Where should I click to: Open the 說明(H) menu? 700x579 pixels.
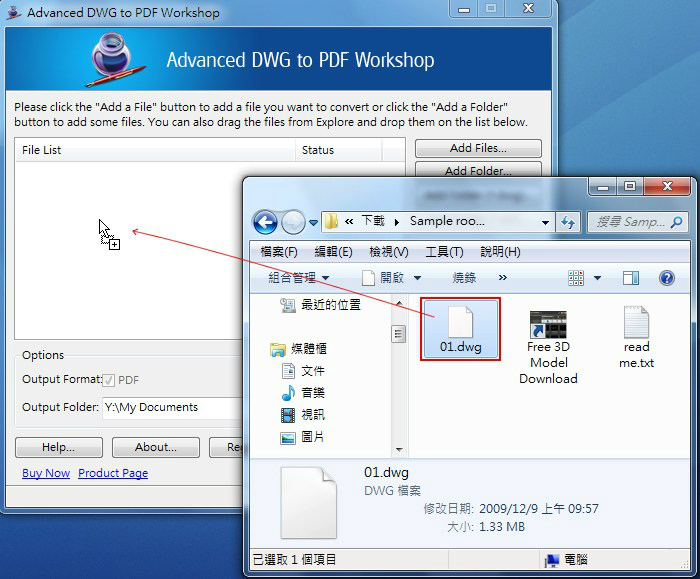pos(500,252)
